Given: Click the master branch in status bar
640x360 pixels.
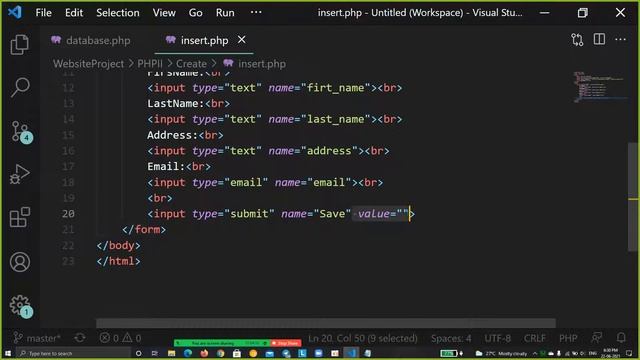Looking at the screenshot, I should [37, 338].
